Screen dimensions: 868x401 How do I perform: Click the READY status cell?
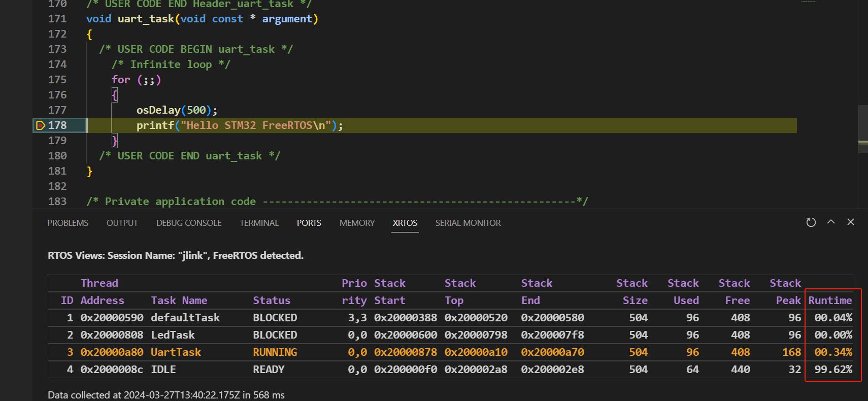269,370
